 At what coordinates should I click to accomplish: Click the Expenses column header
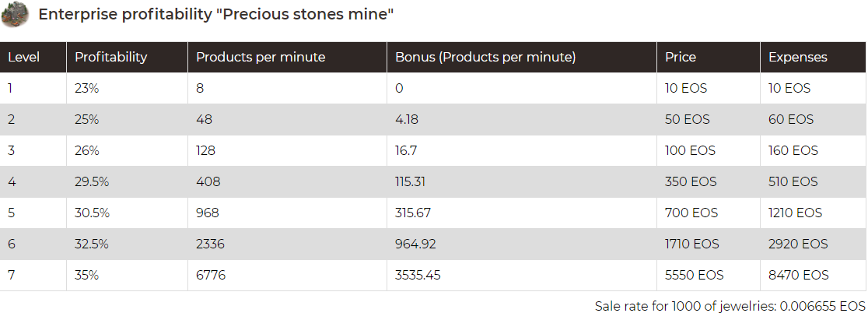click(x=797, y=57)
